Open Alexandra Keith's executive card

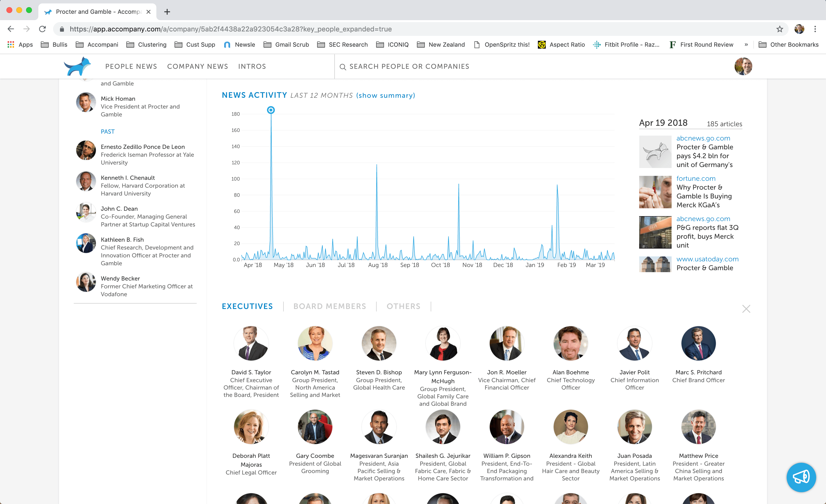(571, 446)
